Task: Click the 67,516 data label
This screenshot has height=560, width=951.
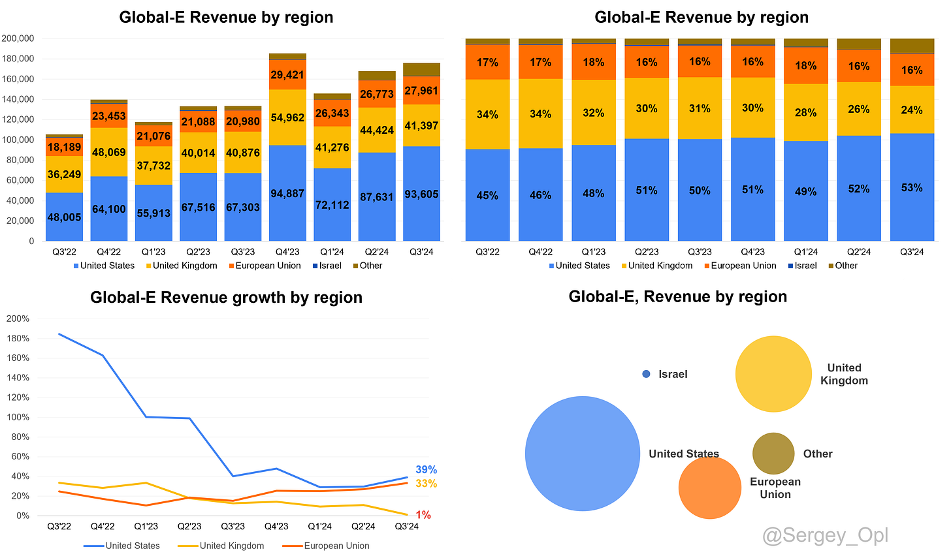Action: coord(198,208)
